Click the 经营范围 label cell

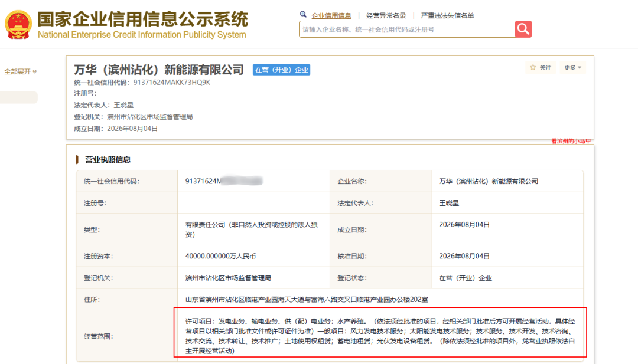tap(126, 336)
